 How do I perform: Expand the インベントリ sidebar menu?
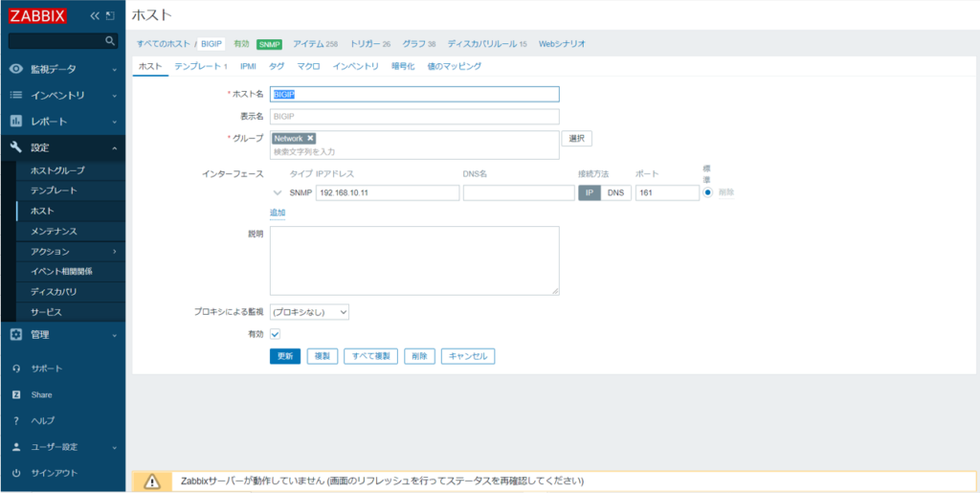pos(62,96)
